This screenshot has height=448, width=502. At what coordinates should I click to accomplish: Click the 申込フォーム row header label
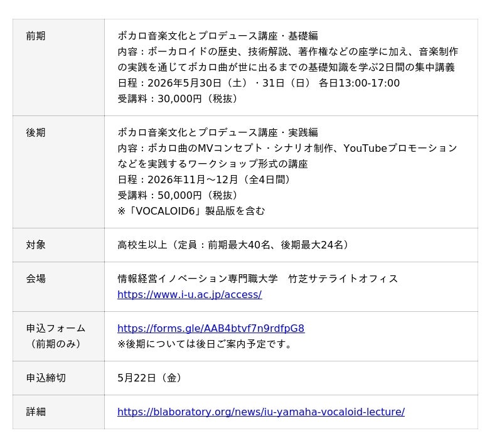click(x=55, y=328)
